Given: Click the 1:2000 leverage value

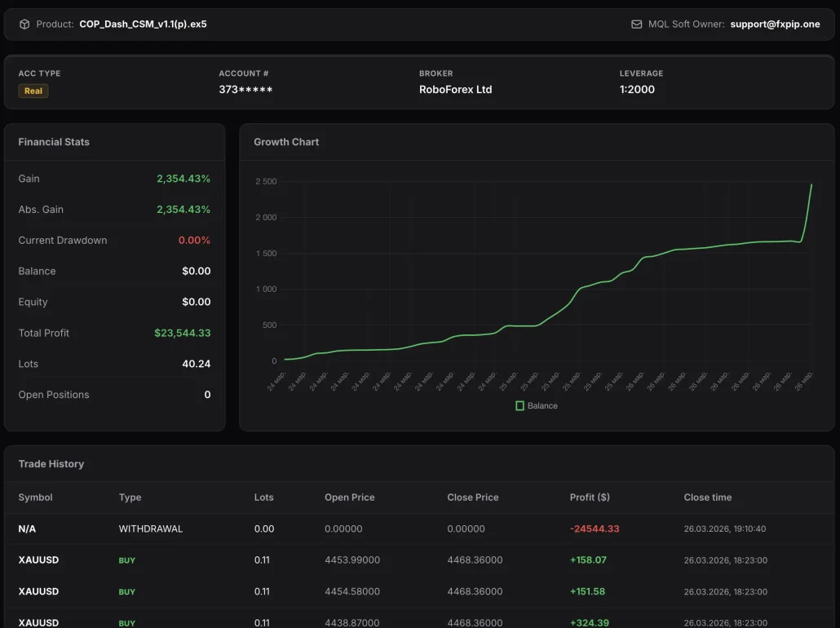Looking at the screenshot, I should coord(637,90).
